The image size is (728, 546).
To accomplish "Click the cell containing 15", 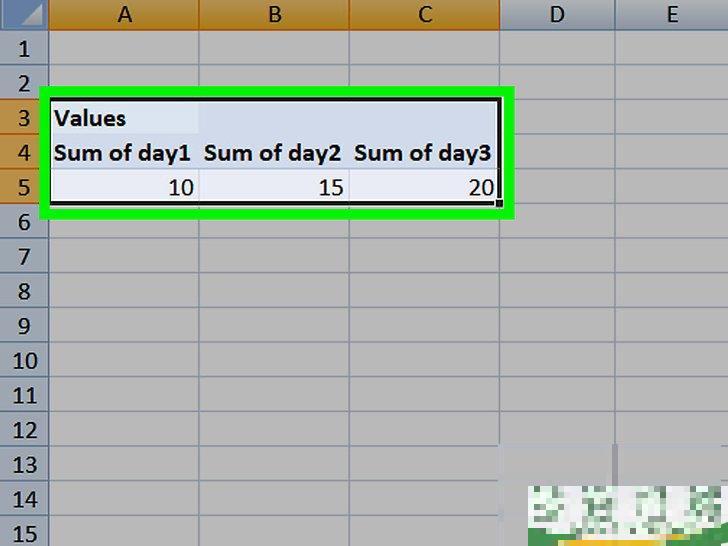I will tap(274, 187).
